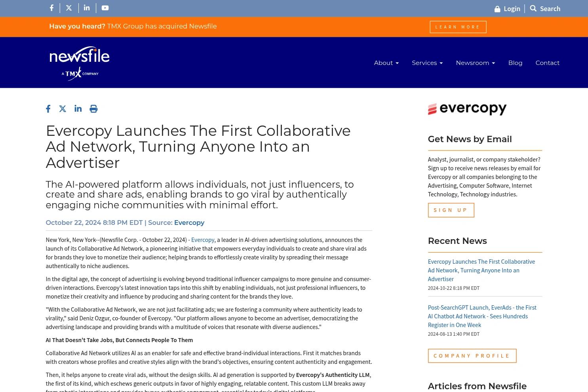Open recent news: Evercopy Launches Collaborative Ad Network
Viewport: 588px width, 392px height.
[x=481, y=270]
